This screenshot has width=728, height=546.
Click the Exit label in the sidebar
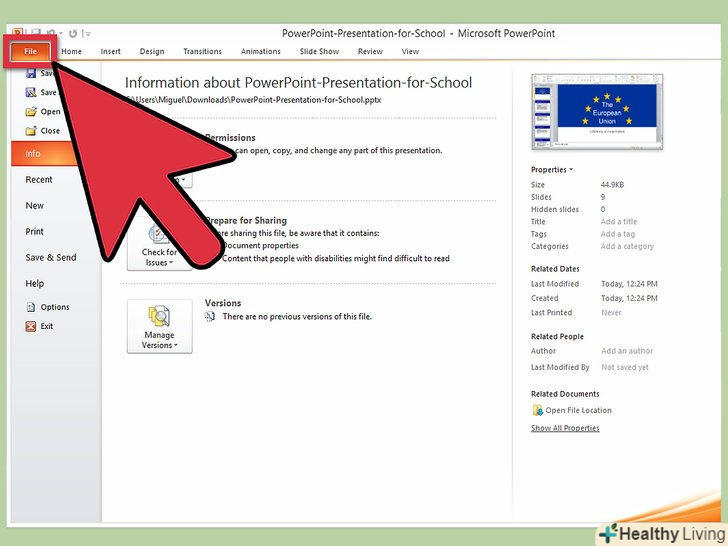point(46,326)
